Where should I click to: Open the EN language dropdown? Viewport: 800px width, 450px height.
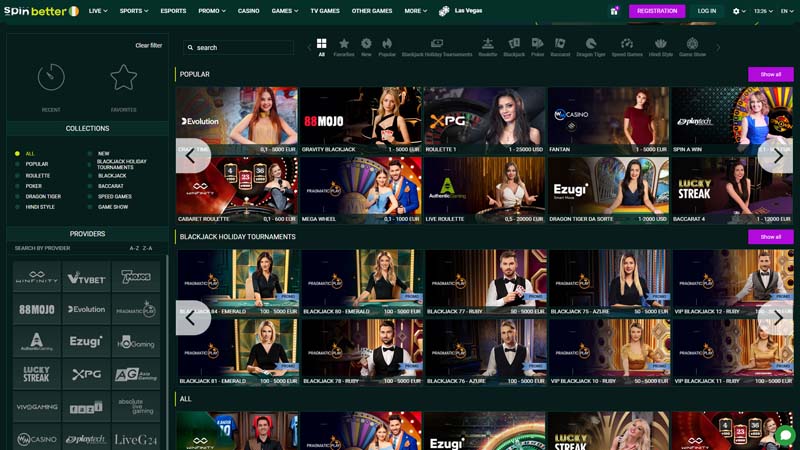[787, 11]
